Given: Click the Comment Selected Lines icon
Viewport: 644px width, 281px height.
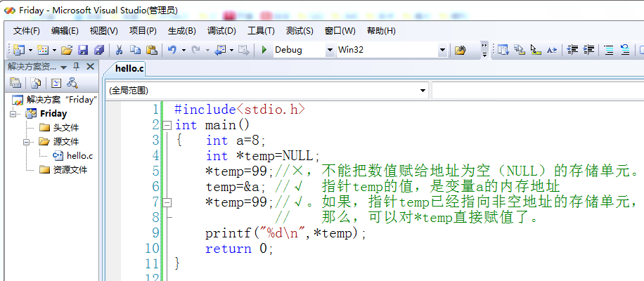Looking at the screenshot, I should coord(609,50).
